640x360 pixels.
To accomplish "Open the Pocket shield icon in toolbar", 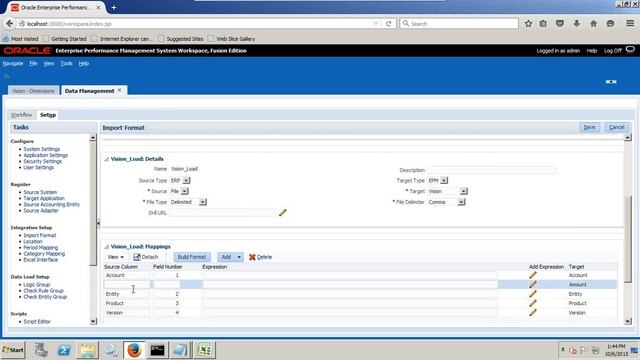I will [x=560, y=24].
